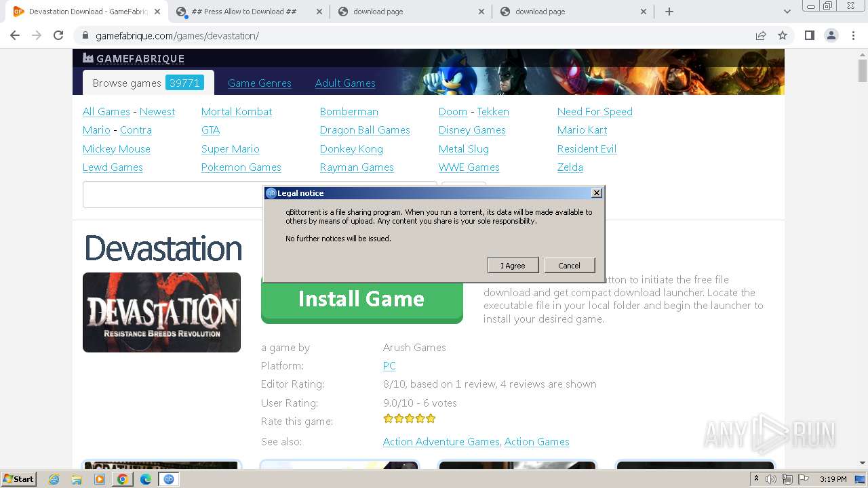Open Donkey Kong link

pos(351,149)
